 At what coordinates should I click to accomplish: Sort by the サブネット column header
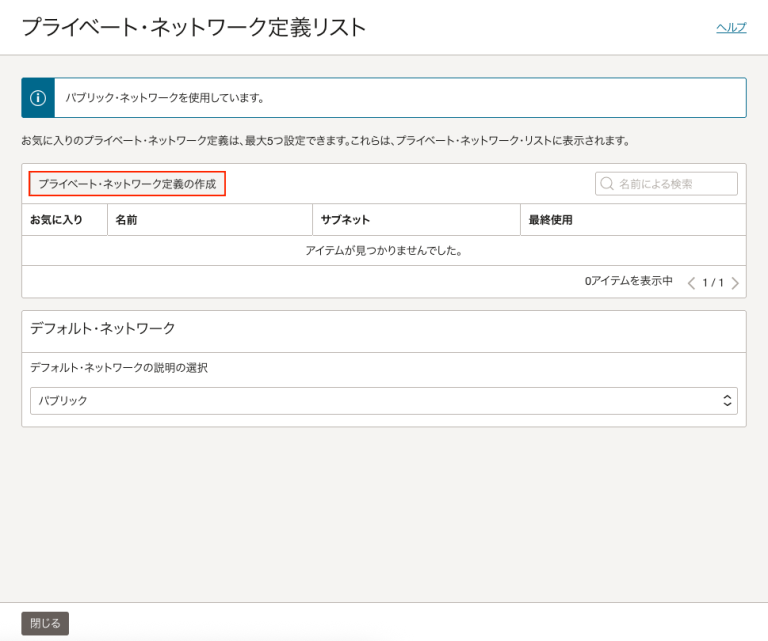[345, 220]
